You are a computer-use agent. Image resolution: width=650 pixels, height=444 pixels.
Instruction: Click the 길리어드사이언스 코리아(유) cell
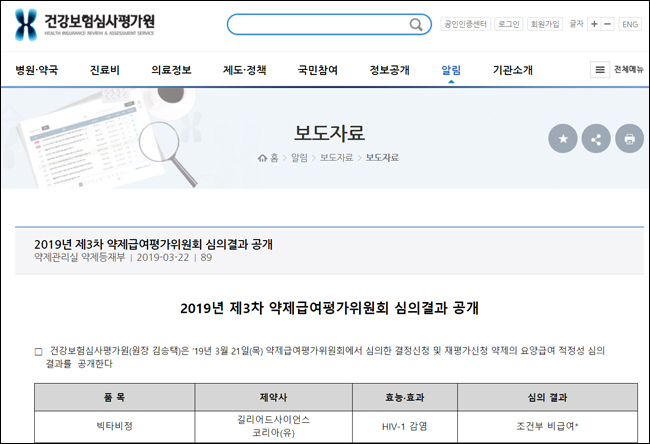[x=274, y=426]
